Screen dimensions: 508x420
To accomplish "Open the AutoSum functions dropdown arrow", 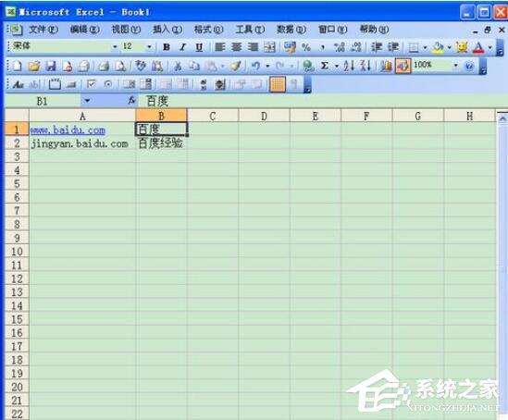I will [337, 66].
